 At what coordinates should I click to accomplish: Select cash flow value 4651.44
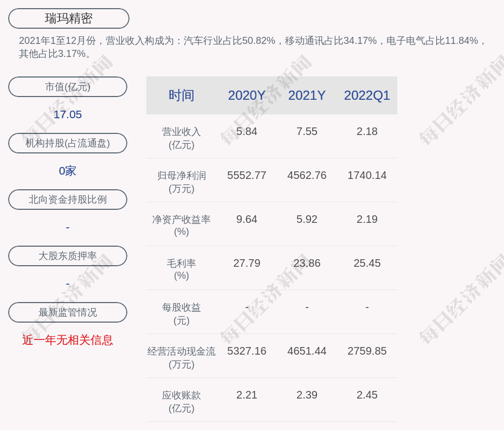[307, 351]
